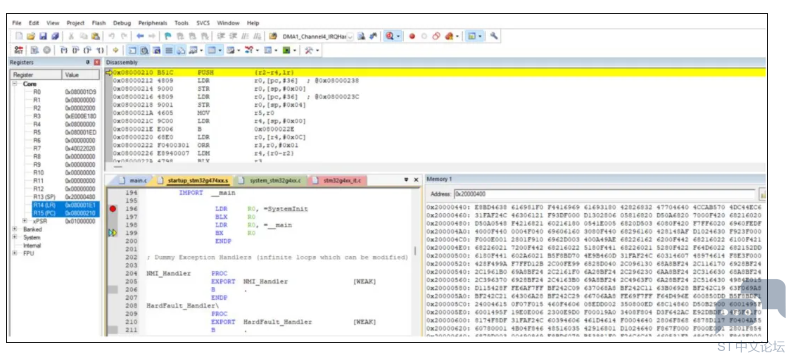Click the Memory 1 Address input field

pos(605,194)
